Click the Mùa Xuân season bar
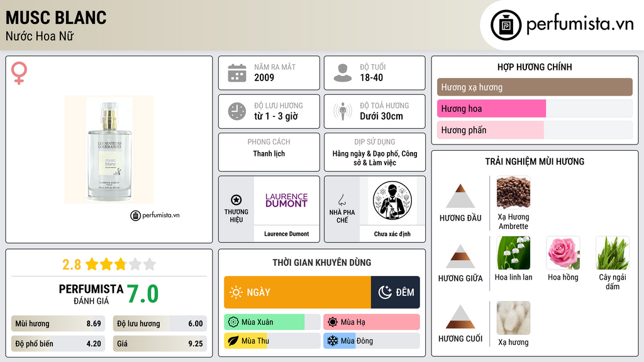644x362 pixels. [x=272, y=322]
